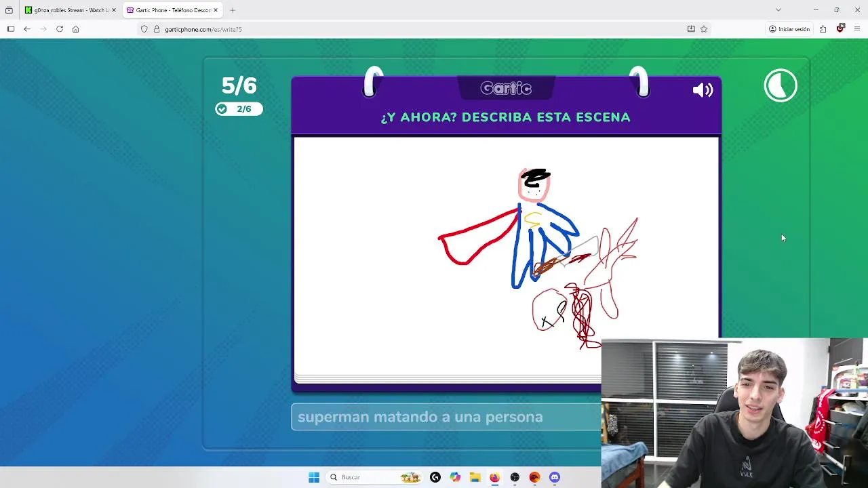Click the 2/6 players-done badge

(239, 109)
